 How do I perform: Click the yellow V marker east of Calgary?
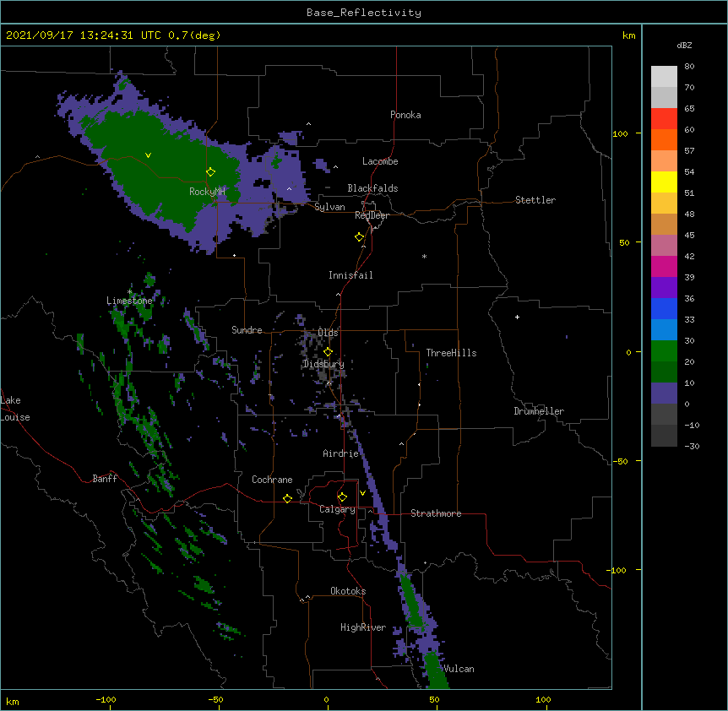click(x=362, y=493)
